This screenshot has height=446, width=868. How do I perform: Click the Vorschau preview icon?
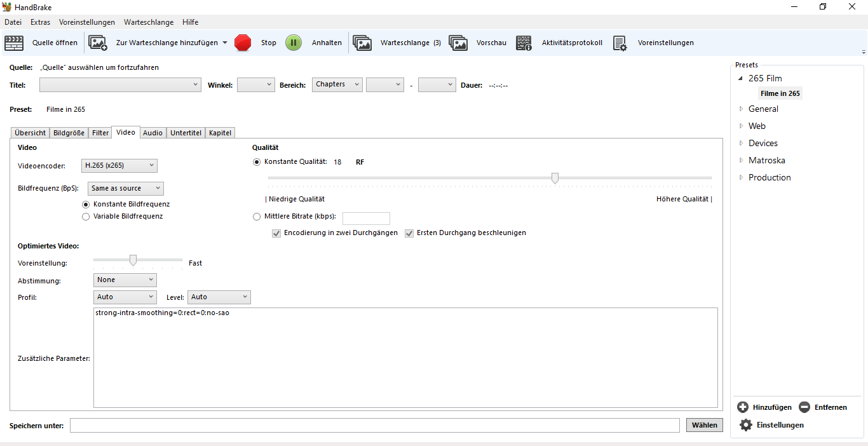458,43
